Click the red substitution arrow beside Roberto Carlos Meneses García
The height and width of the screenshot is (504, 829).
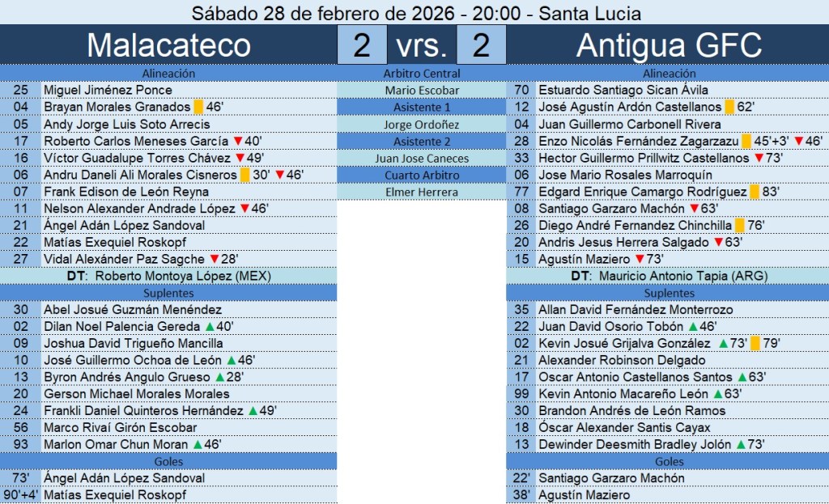point(239,141)
